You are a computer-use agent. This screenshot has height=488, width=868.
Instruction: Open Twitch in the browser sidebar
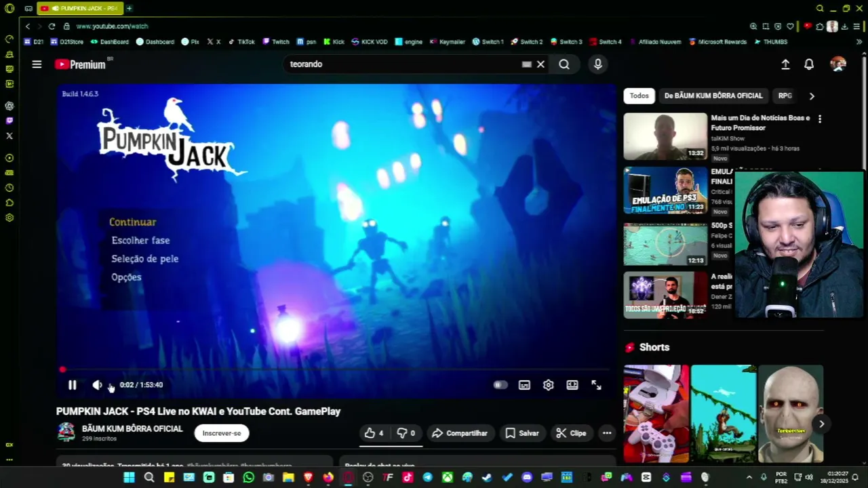pos(9,121)
